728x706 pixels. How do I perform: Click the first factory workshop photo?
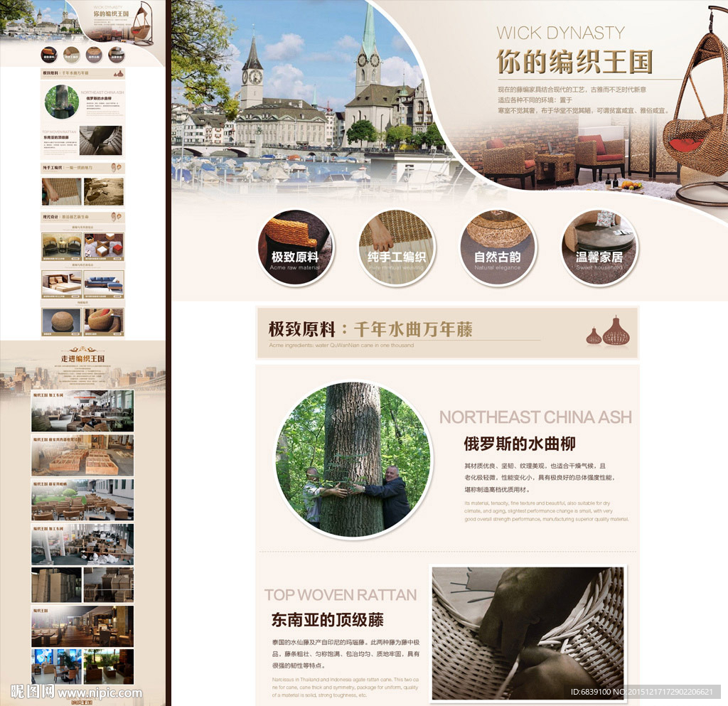82,411
